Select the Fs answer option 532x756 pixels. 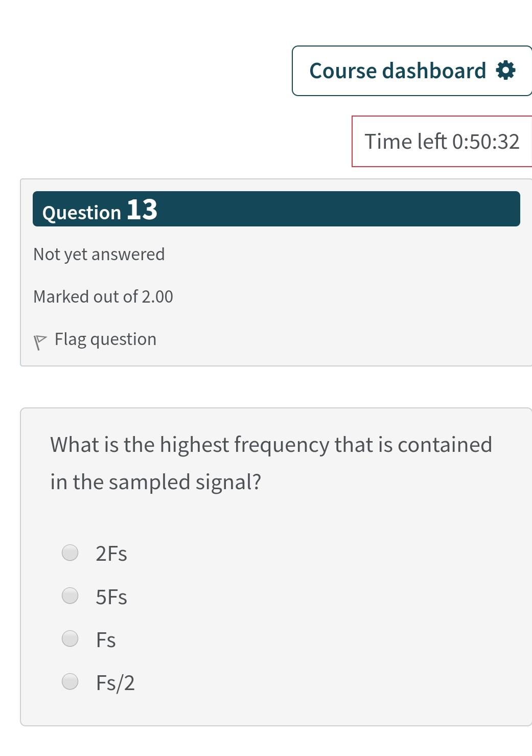pyautogui.click(x=70, y=638)
